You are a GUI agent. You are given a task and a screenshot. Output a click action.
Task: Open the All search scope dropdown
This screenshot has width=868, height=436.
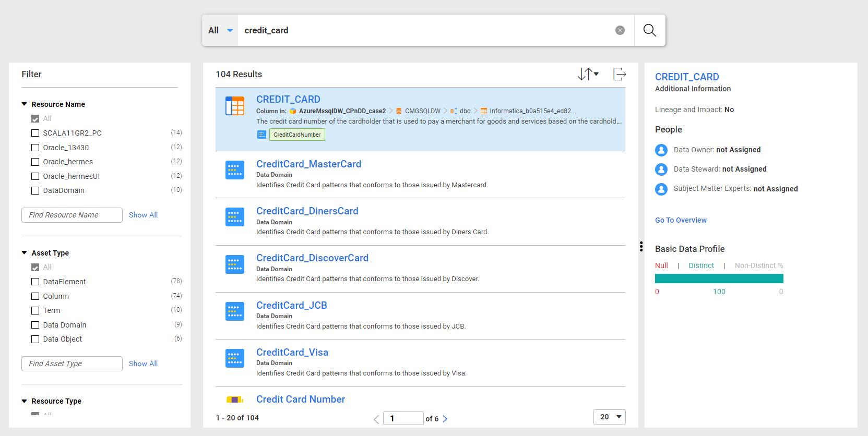click(220, 30)
